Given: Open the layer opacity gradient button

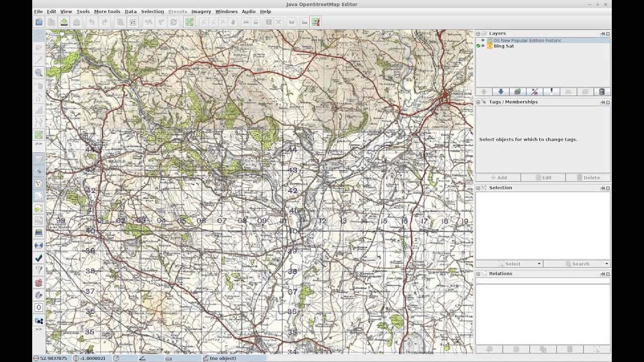Looking at the screenshot, I should (x=551, y=92).
